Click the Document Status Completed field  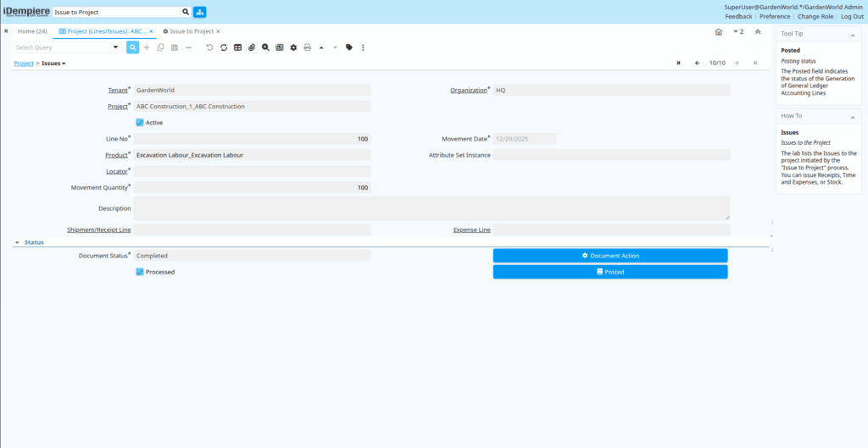click(252, 256)
